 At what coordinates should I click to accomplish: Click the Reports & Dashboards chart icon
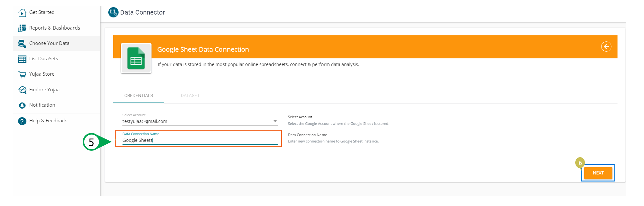click(22, 28)
